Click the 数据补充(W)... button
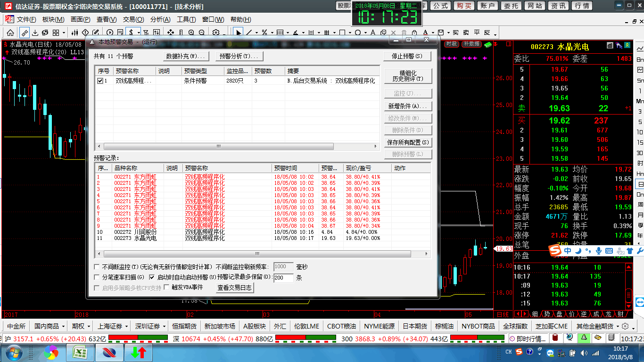The height and width of the screenshot is (362, 644). point(185,56)
